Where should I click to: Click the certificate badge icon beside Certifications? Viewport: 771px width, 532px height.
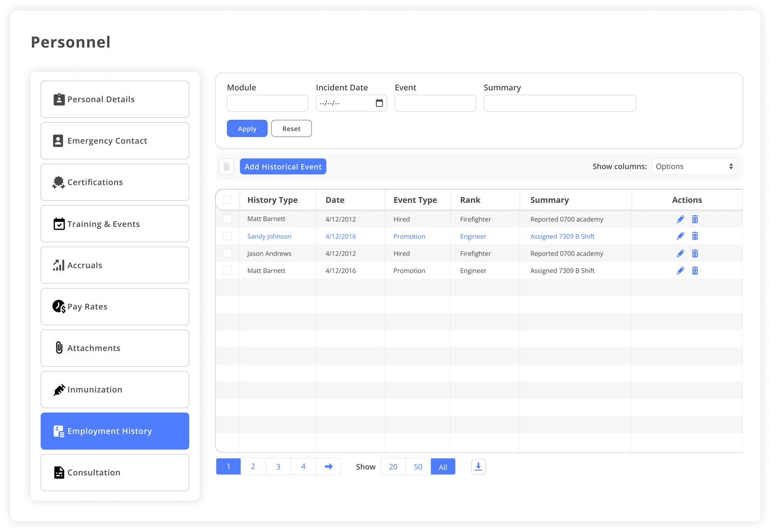[x=58, y=182]
